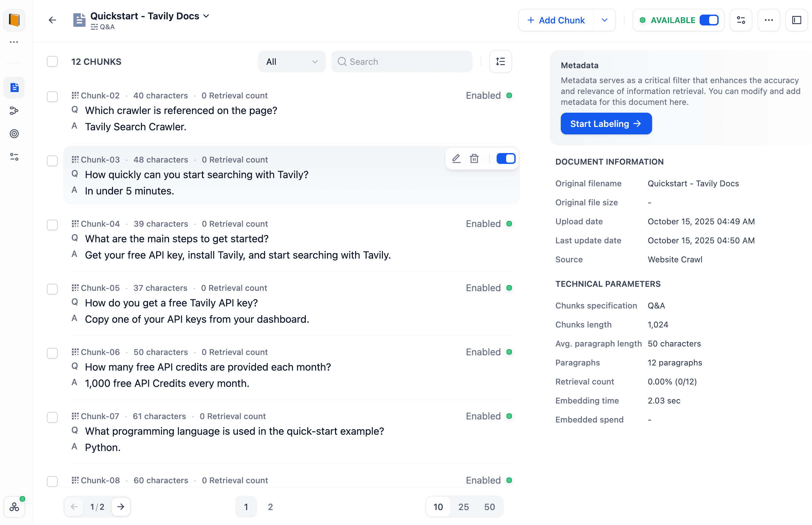Screen dimensions: 812x525
Task: Toggle the right metadata panel icon
Action: [x=796, y=20]
